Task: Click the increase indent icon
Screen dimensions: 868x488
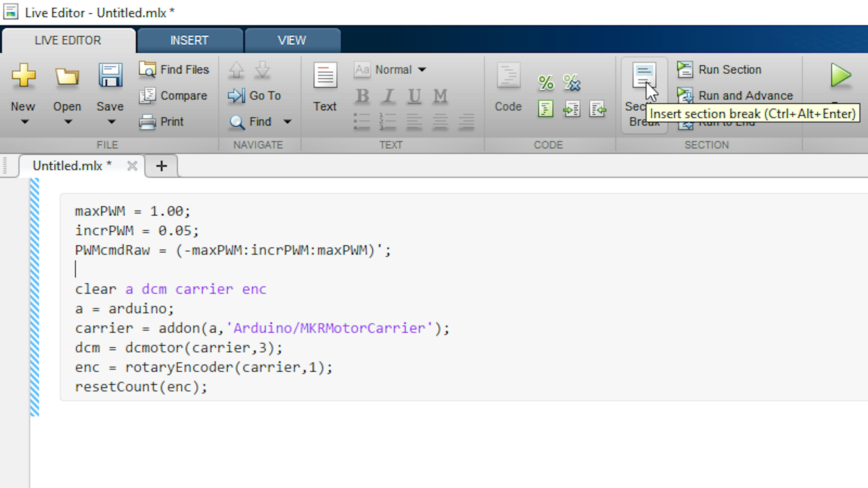Action: coord(572,108)
